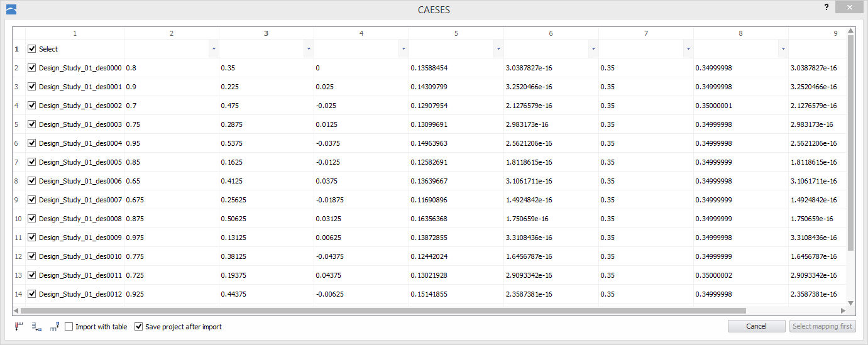Image resolution: width=868 pixels, height=345 pixels.
Task: Select cell with value 0.225
Action: point(266,87)
